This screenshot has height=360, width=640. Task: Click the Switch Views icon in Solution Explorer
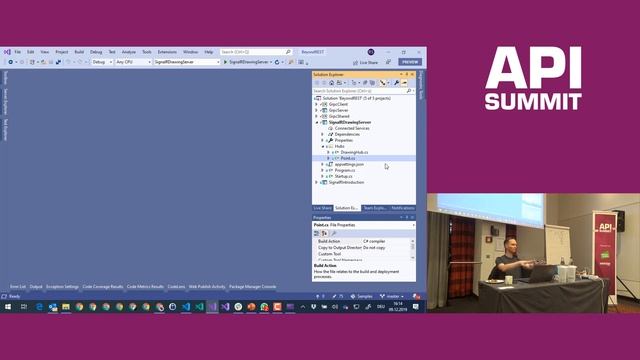[x=339, y=83]
